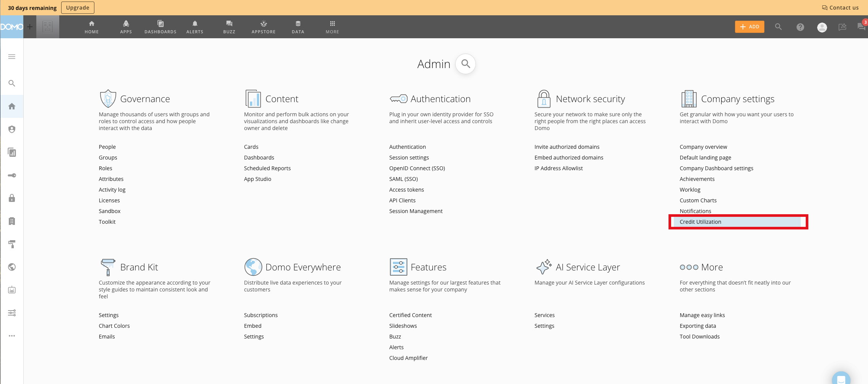The height and width of the screenshot is (384, 868).
Task: Toggle the sidebar hamburger menu
Action: point(12,57)
